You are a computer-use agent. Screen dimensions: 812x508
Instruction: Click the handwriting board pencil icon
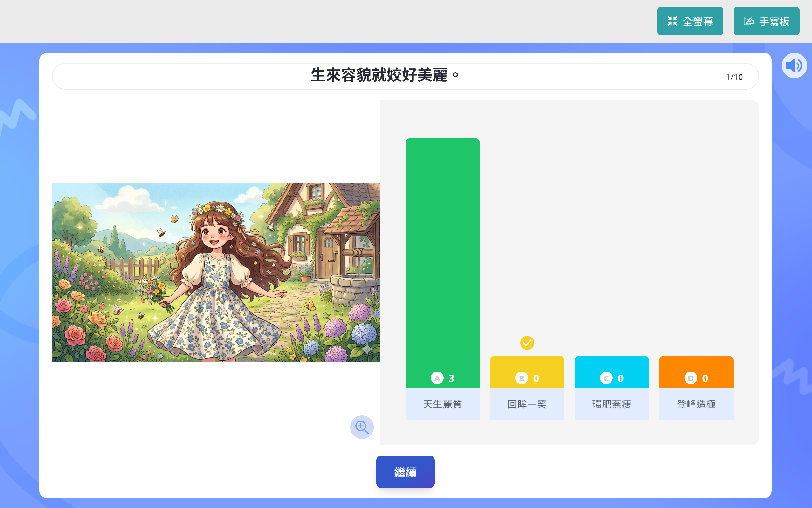pos(748,21)
